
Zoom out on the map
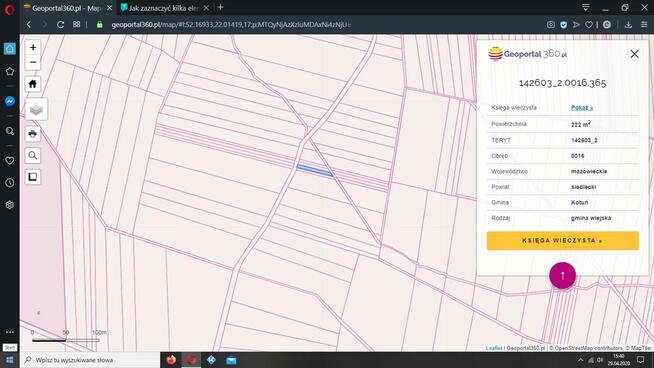[x=33, y=63]
